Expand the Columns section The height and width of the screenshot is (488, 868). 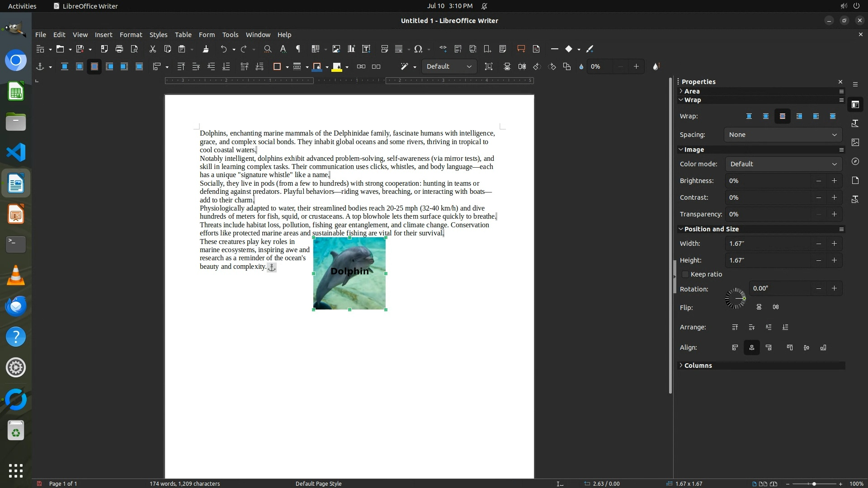698,366
